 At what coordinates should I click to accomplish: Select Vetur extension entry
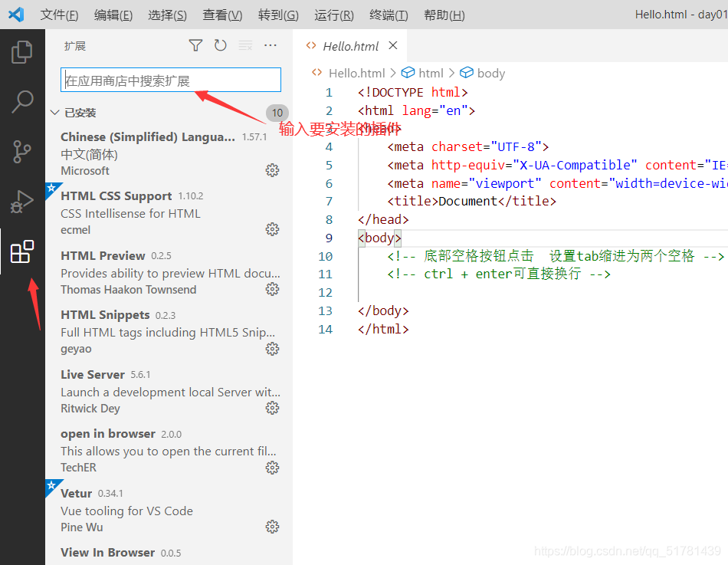tap(169, 510)
